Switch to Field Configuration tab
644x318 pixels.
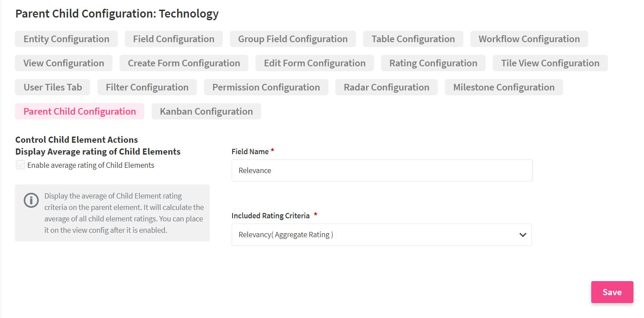[174, 39]
